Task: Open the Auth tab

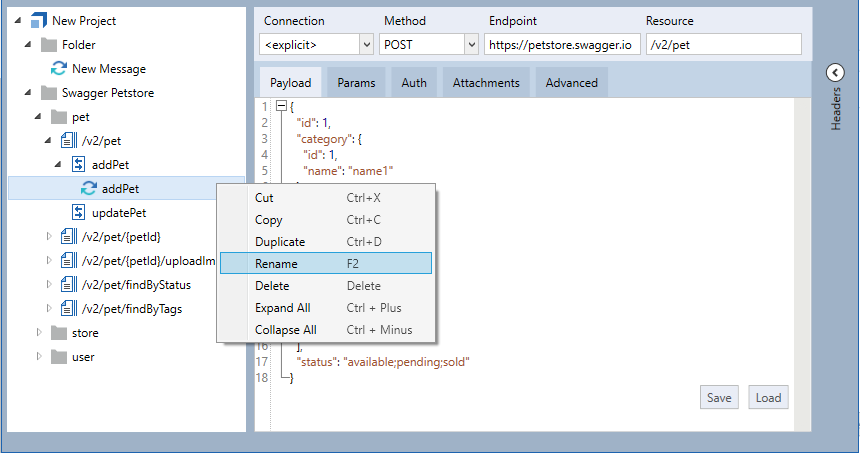Action: (x=414, y=83)
